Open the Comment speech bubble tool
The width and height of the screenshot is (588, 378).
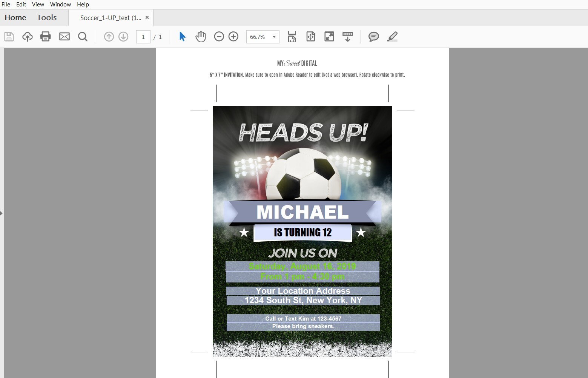373,37
